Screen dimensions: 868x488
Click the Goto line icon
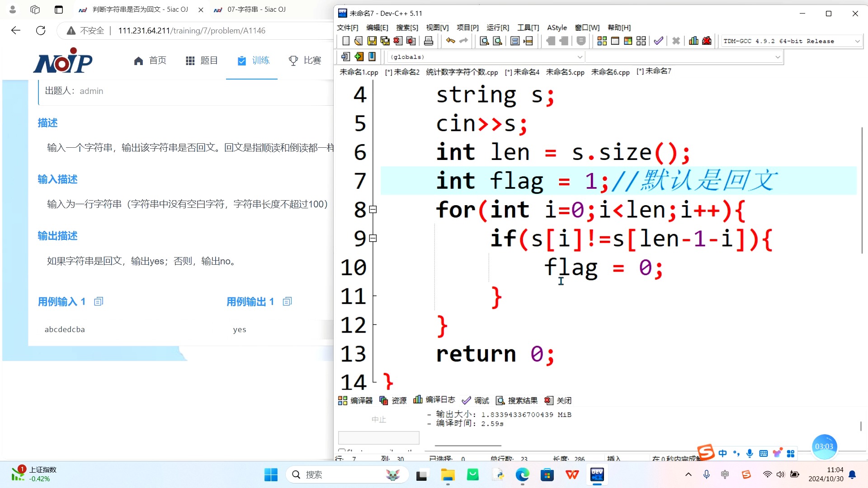tap(528, 41)
